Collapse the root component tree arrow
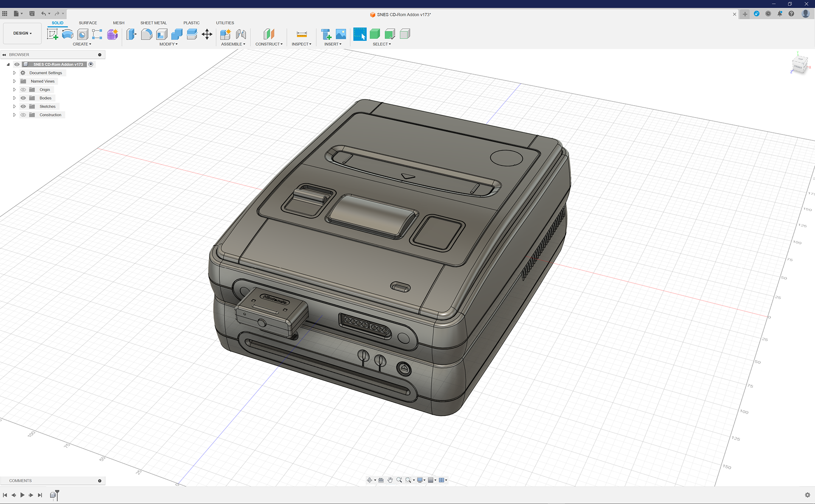 (8, 64)
